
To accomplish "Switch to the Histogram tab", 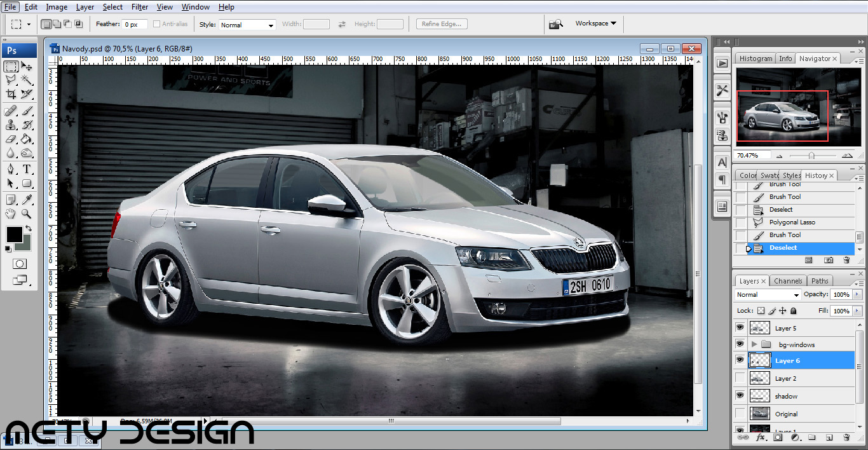I will point(756,58).
